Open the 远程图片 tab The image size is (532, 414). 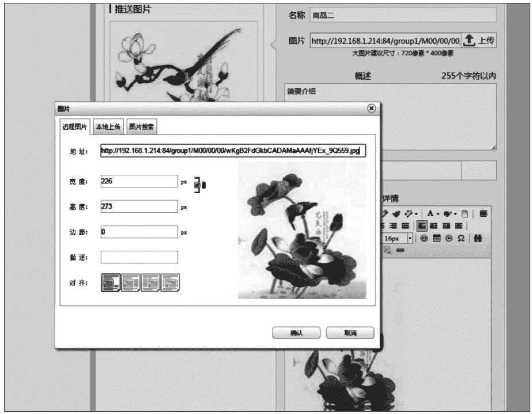(75, 127)
